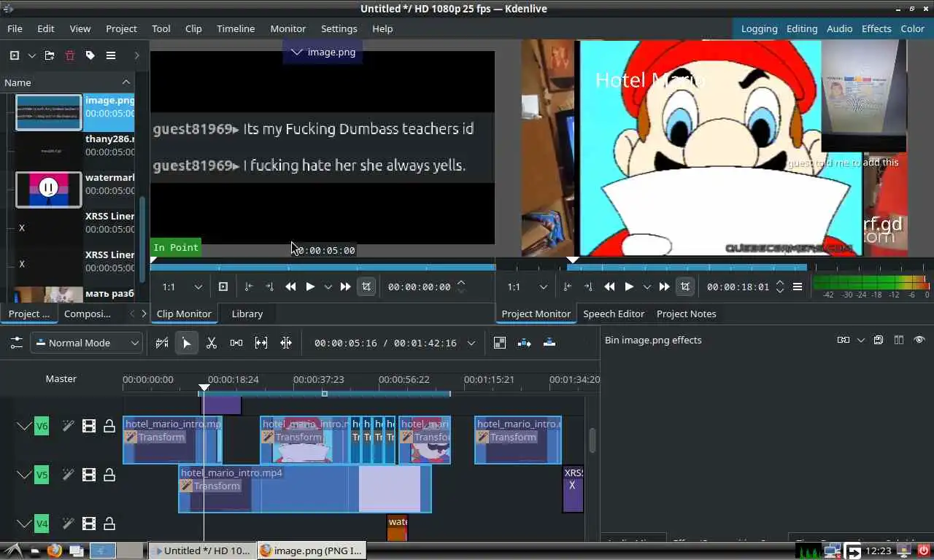
Task: Open the Monitor menu
Action: point(287,28)
